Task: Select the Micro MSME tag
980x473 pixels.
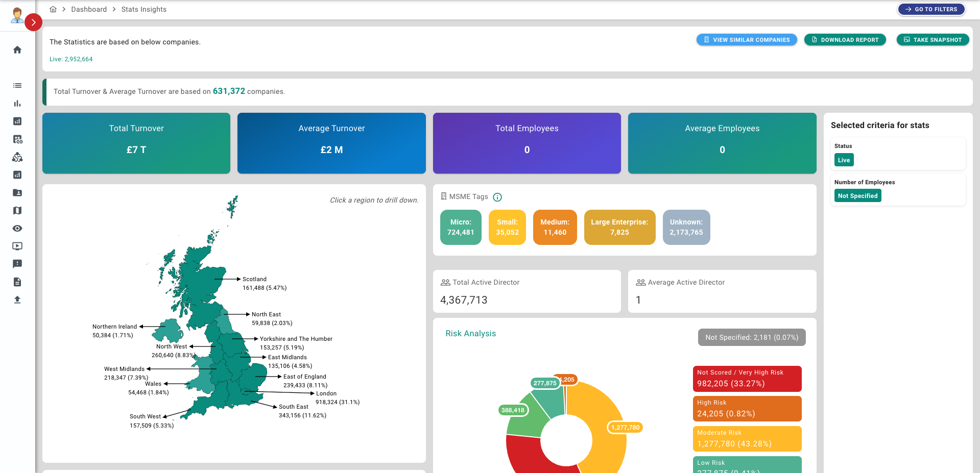Action: click(461, 227)
